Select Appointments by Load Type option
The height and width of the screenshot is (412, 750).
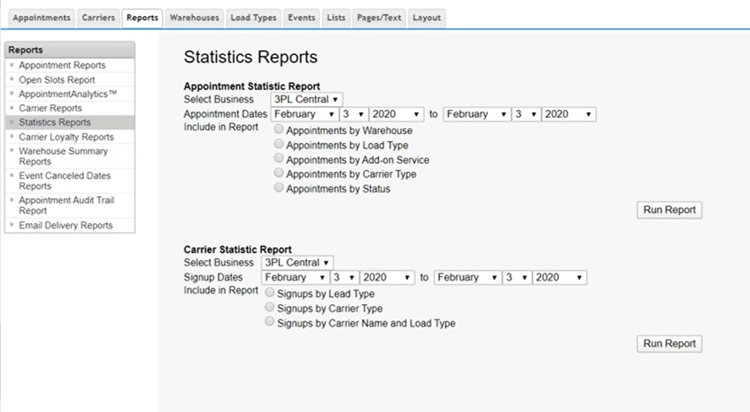(x=279, y=144)
